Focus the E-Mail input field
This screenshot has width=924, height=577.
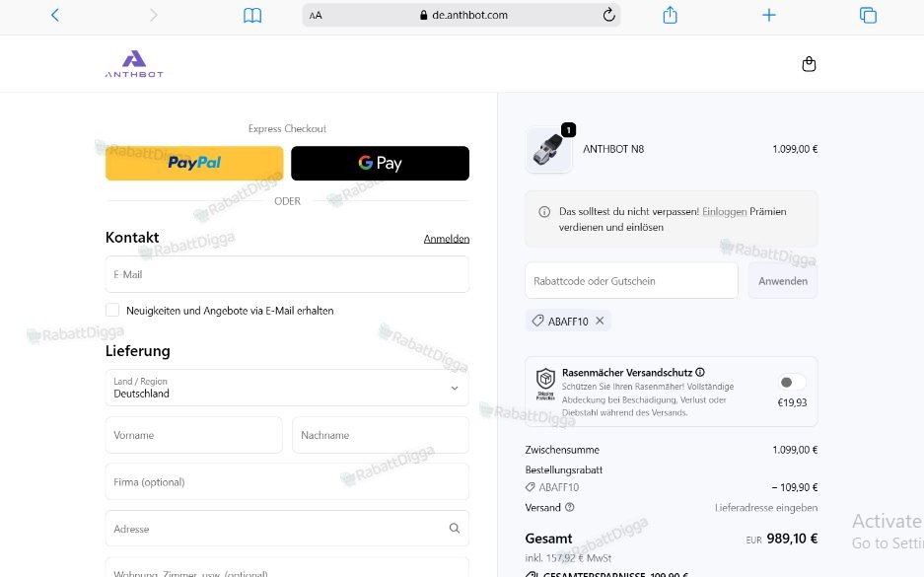287,274
